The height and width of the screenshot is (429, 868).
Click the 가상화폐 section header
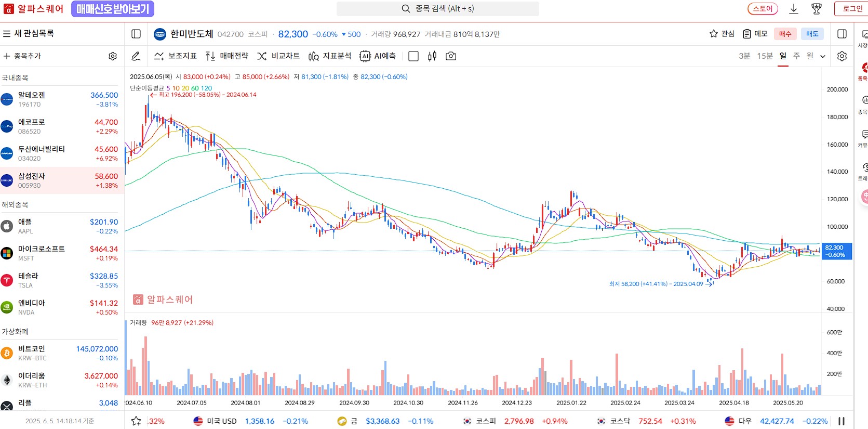coord(15,332)
